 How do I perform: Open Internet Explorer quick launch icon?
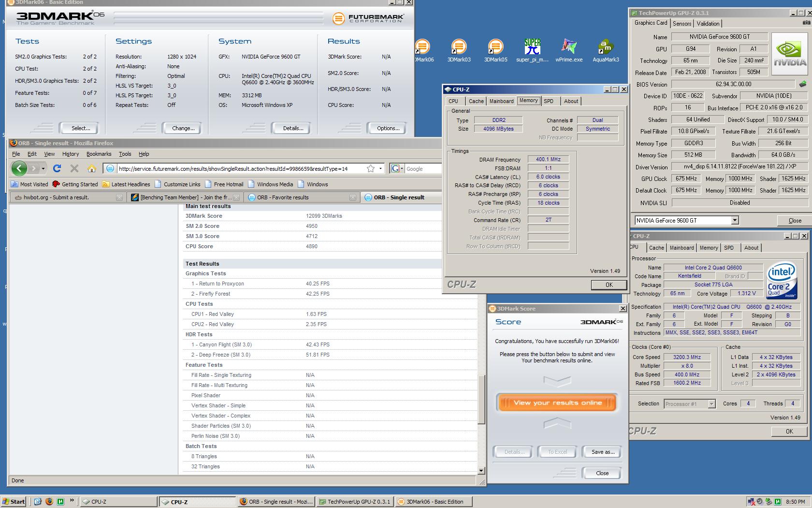point(38,502)
